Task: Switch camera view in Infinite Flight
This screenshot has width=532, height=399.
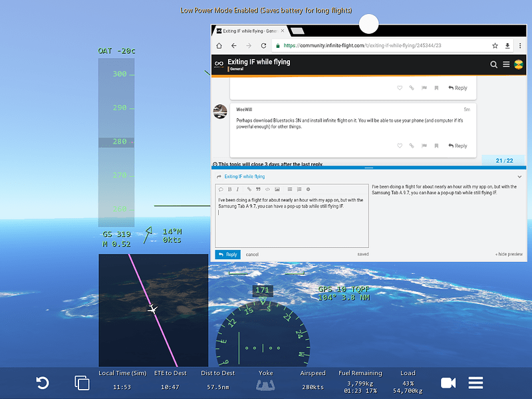Action: tap(448, 383)
